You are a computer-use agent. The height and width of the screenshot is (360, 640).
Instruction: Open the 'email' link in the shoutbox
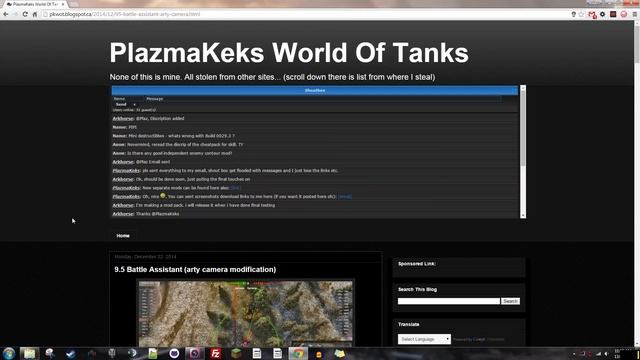coord(345,197)
